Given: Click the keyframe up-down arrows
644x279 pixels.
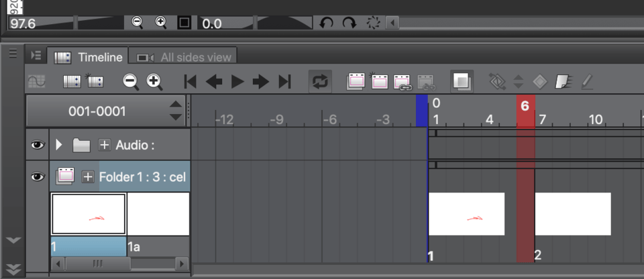Looking at the screenshot, I should [x=519, y=81].
